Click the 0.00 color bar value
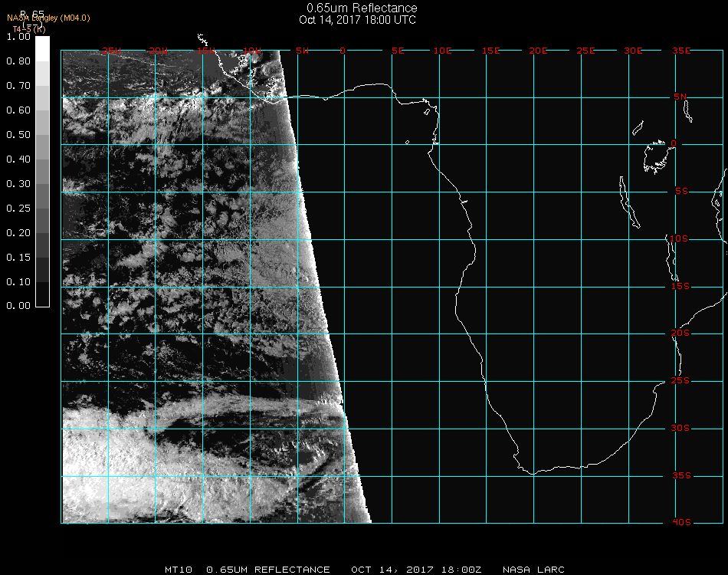The image size is (728, 575). click(x=18, y=306)
